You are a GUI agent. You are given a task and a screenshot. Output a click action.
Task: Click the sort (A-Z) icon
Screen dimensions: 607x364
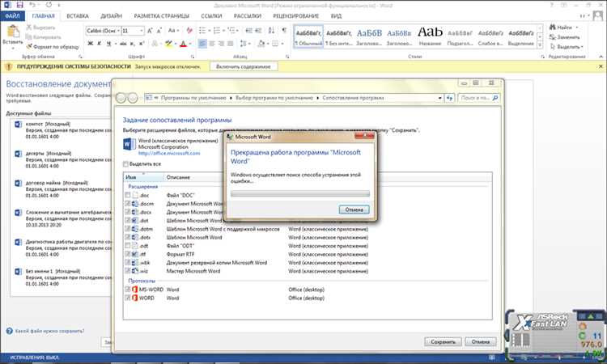coord(271,31)
